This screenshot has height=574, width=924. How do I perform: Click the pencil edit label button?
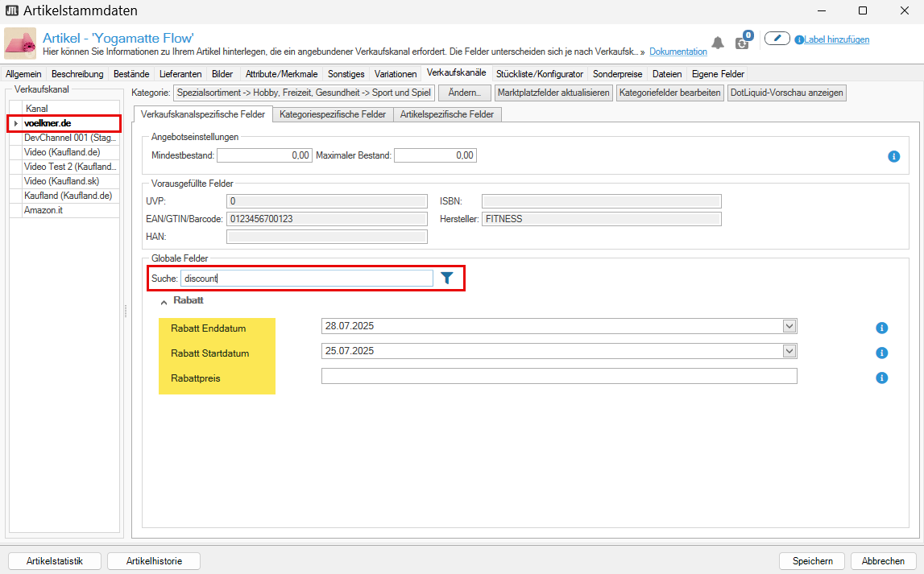coord(777,39)
